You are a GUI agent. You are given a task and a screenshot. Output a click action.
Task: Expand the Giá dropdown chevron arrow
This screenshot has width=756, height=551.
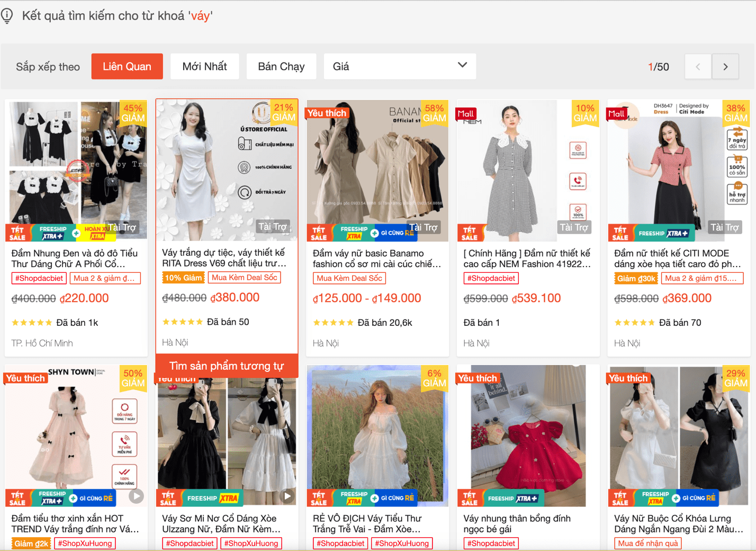461,66
